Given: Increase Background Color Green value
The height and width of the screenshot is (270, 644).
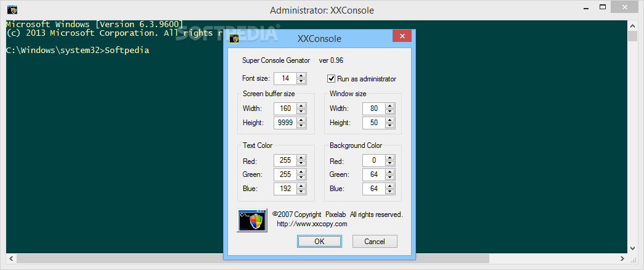Looking at the screenshot, I should (x=390, y=172).
